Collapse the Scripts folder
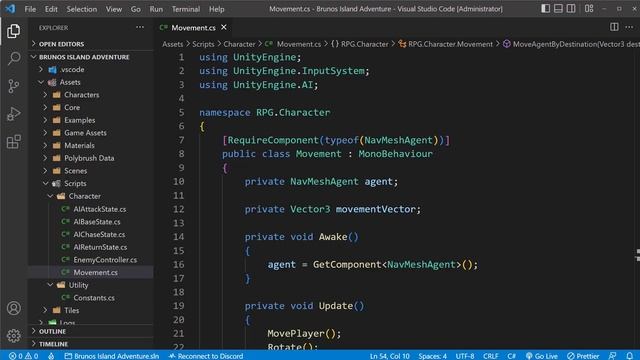 (91, 183)
